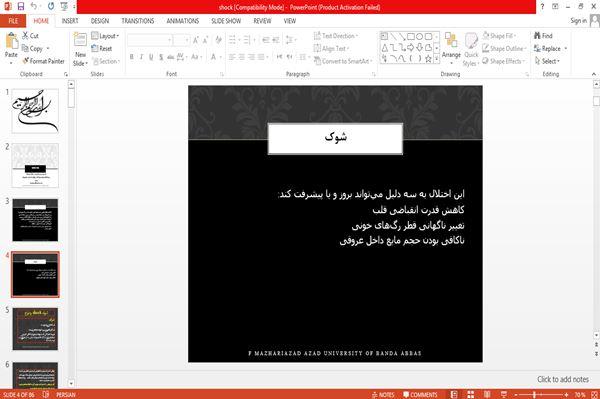
Task: Open Shape Effects dropdown
Action: click(x=503, y=61)
